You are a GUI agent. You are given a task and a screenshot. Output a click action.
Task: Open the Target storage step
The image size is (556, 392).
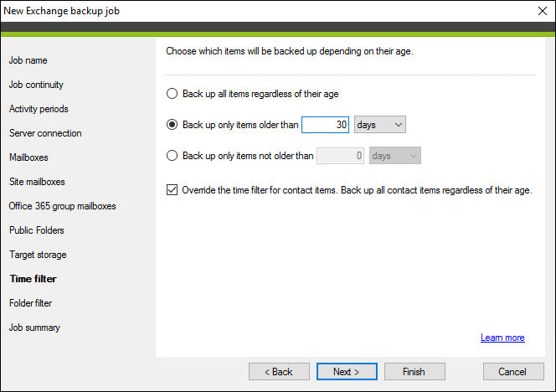click(38, 255)
